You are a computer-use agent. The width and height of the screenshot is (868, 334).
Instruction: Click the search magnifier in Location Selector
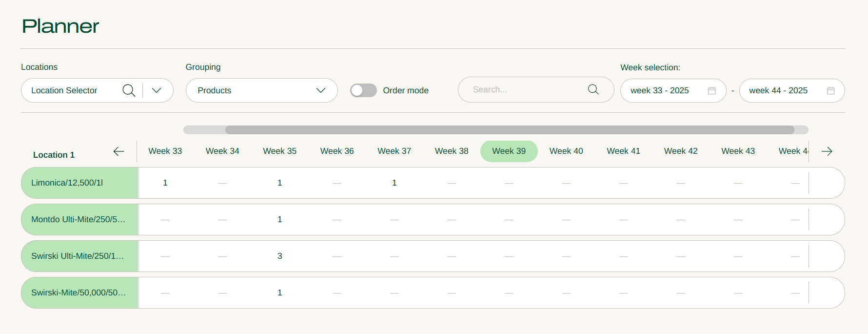pyautogui.click(x=129, y=90)
